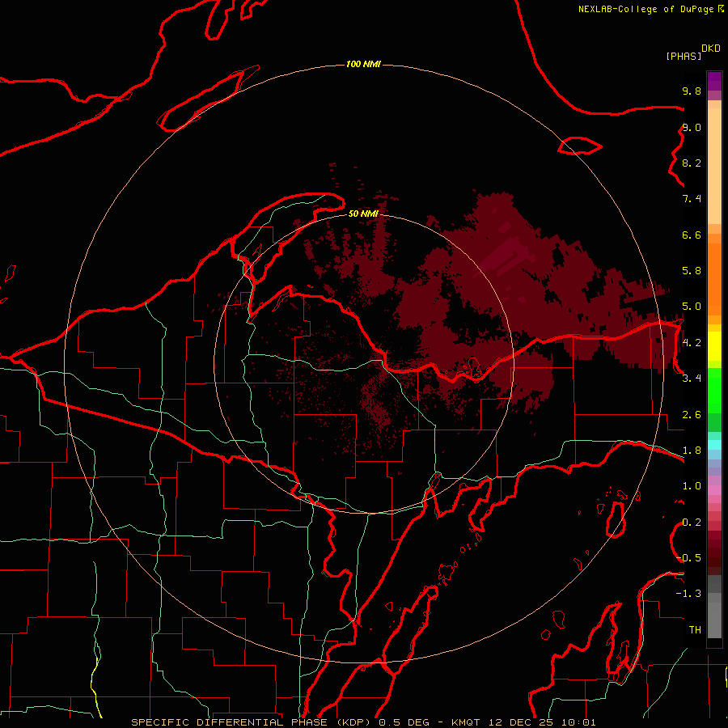Click the cyan band of color scale
The height and width of the screenshot is (728, 728).
[x=714, y=445]
